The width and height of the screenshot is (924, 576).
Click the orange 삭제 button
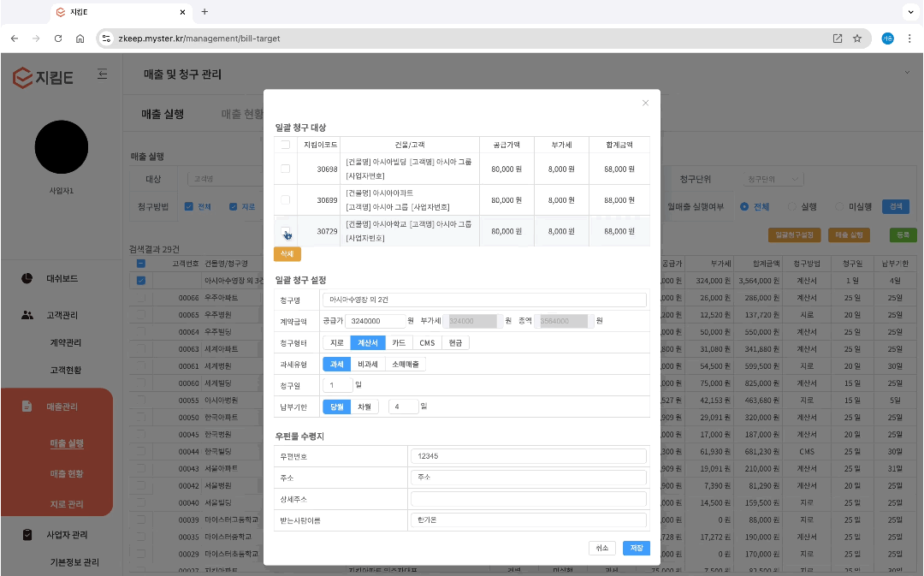point(287,253)
